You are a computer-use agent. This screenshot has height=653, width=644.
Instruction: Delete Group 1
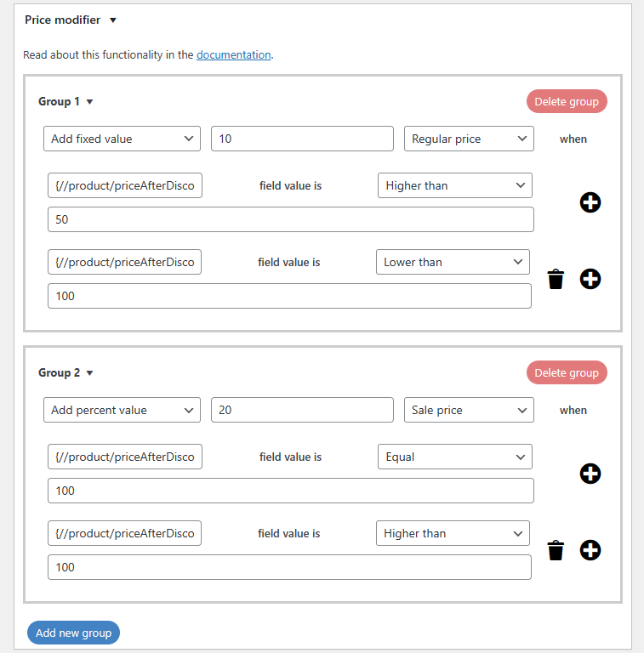pos(567,101)
